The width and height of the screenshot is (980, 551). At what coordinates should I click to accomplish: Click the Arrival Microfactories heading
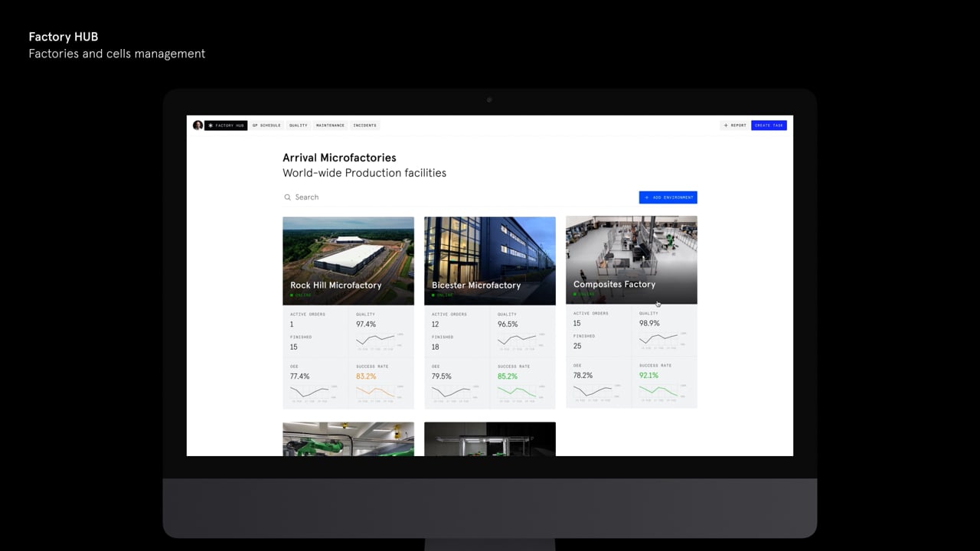339,158
